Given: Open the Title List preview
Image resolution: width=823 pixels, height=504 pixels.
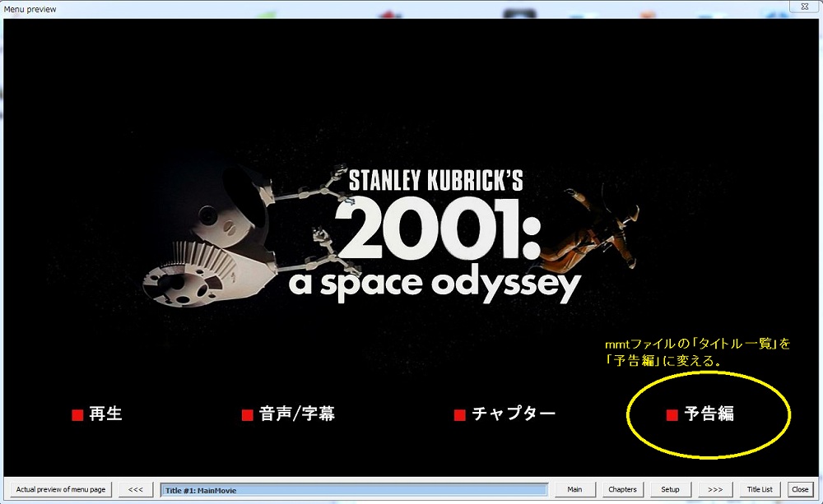Looking at the screenshot, I should pyautogui.click(x=760, y=489).
